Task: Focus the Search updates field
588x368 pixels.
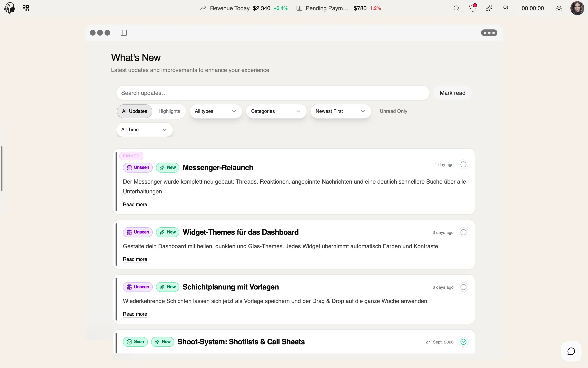Action: point(273,93)
